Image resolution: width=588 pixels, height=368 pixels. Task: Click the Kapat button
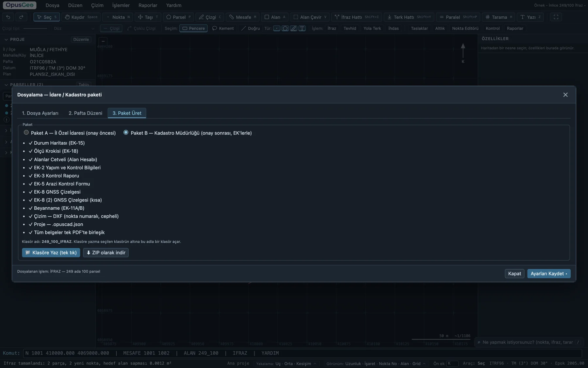coord(514,274)
